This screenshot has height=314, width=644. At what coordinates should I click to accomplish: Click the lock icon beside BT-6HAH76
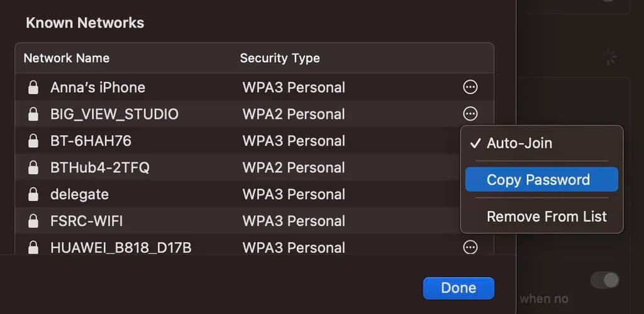tap(33, 141)
